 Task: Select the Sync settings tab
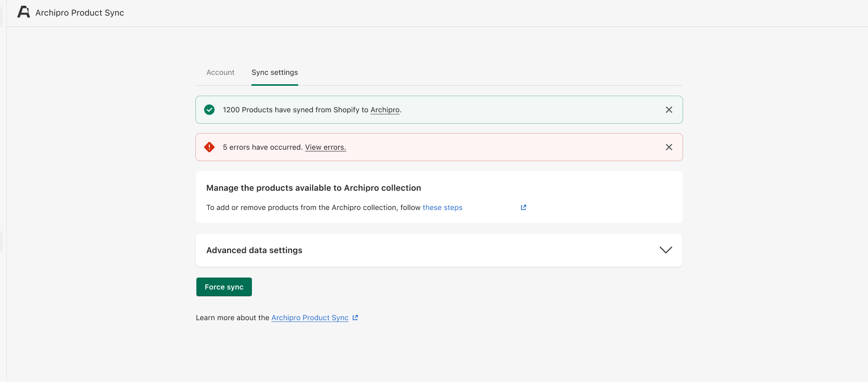click(x=275, y=72)
